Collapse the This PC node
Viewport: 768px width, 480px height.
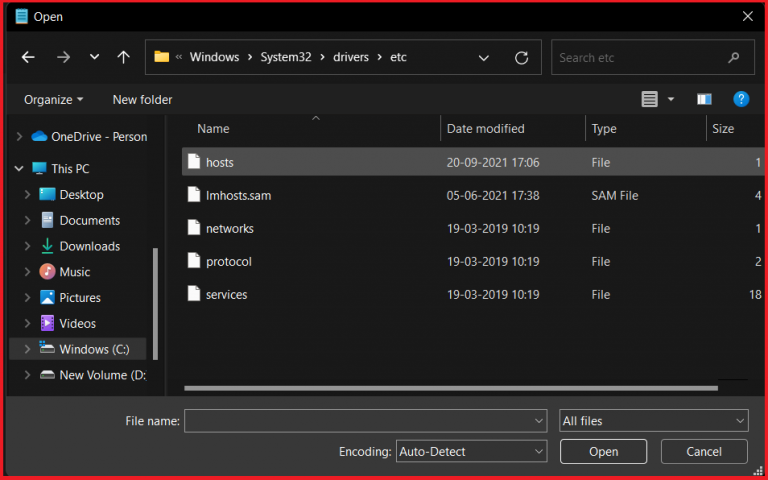point(19,168)
